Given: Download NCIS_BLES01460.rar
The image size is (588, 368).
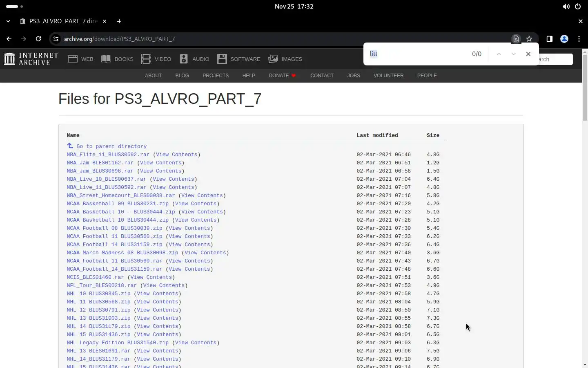Looking at the screenshot, I should pyautogui.click(x=95, y=277).
